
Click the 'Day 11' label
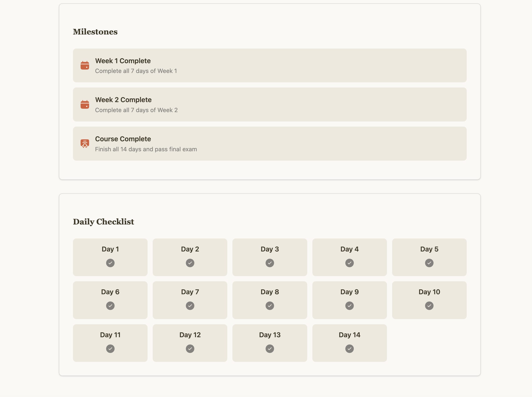[110, 335]
